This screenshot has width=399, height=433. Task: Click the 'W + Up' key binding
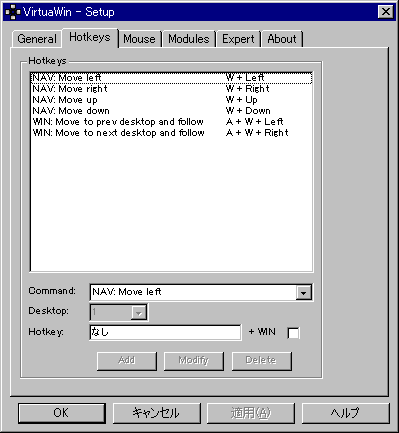point(242,100)
